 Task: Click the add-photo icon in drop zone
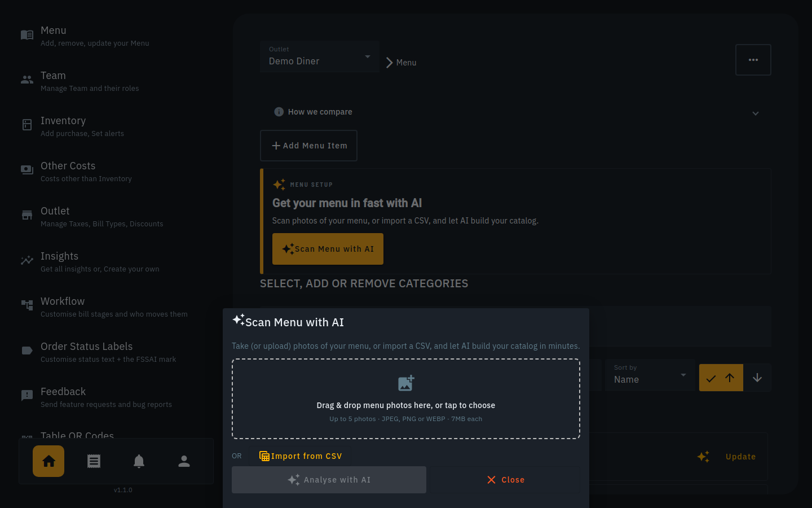coord(406,383)
